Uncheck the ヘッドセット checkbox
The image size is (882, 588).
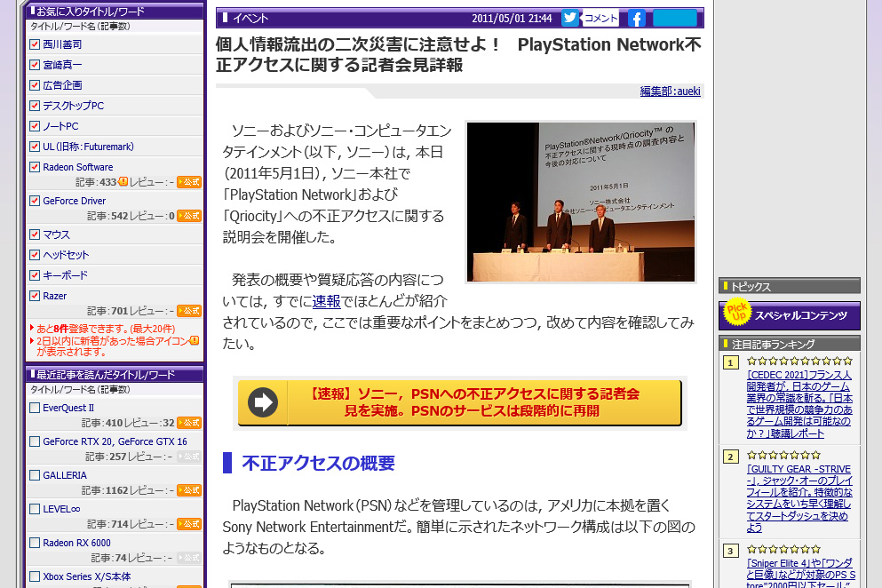point(35,255)
